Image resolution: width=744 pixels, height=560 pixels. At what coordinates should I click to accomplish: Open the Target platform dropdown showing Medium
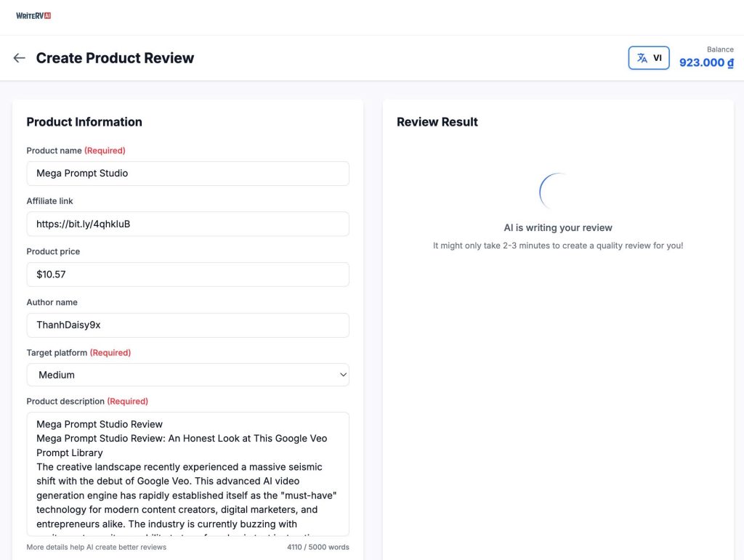pyautogui.click(x=187, y=375)
